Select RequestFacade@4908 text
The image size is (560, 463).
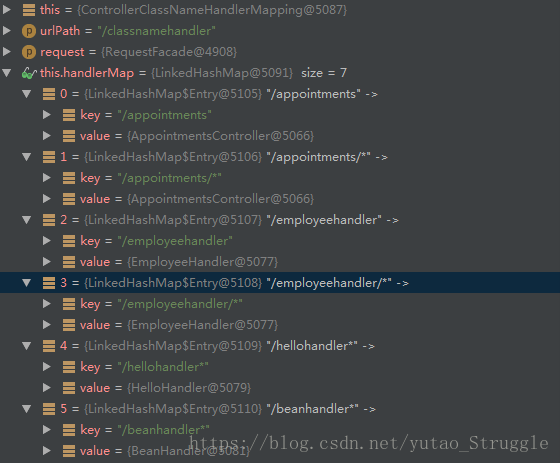point(169,52)
